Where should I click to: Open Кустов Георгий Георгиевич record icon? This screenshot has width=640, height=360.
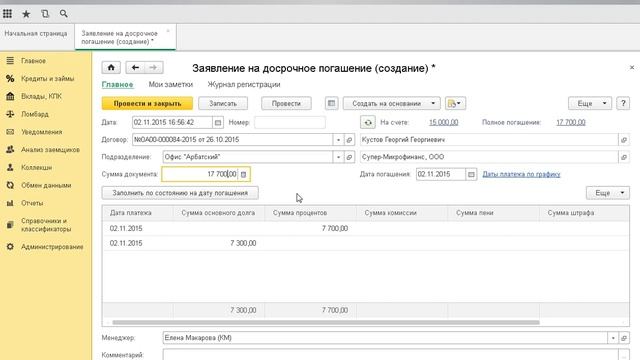tap(624, 140)
